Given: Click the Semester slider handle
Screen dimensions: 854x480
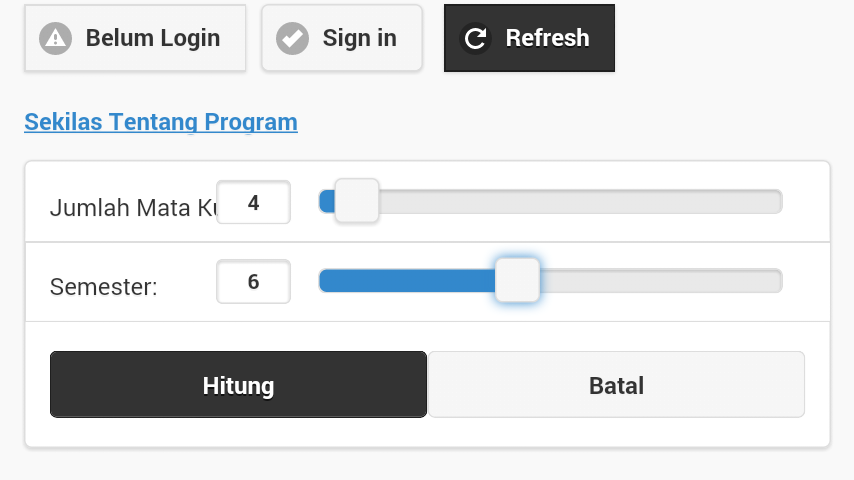Looking at the screenshot, I should click(x=517, y=280).
